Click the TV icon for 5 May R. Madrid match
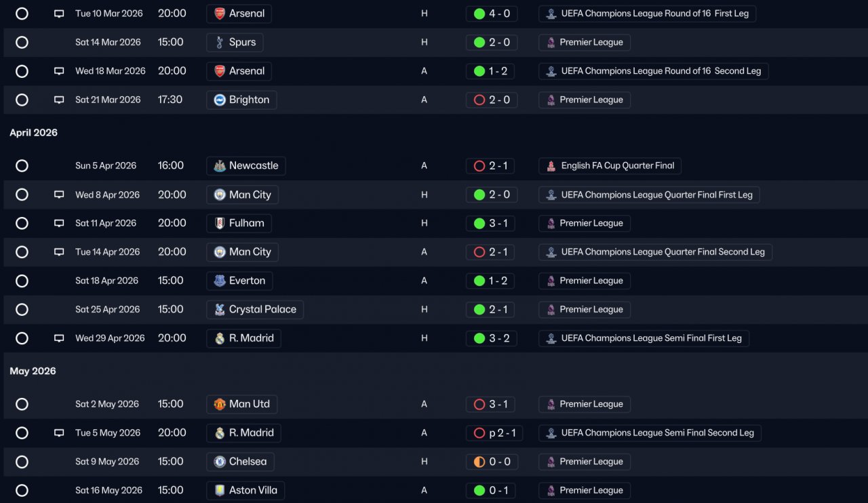868x503 pixels. coord(59,432)
